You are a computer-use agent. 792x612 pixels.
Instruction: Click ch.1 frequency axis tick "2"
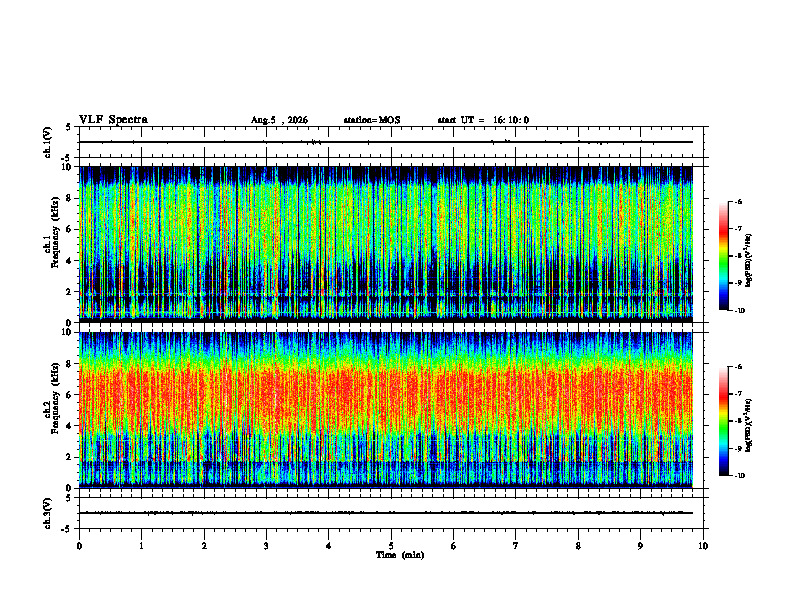(x=71, y=292)
